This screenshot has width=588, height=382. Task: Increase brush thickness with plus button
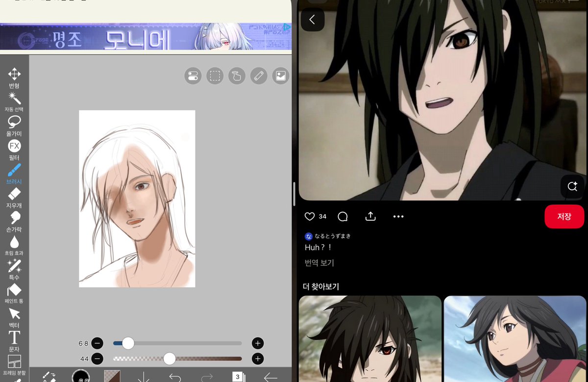point(258,343)
